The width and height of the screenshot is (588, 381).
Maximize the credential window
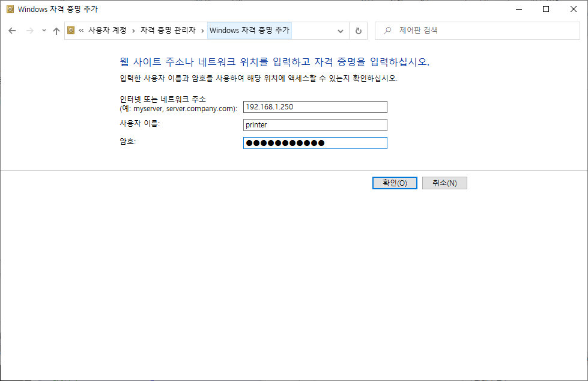[x=546, y=9]
